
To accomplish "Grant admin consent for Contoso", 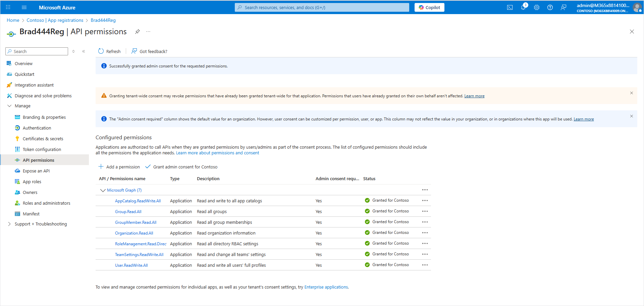I will pyautogui.click(x=181, y=167).
